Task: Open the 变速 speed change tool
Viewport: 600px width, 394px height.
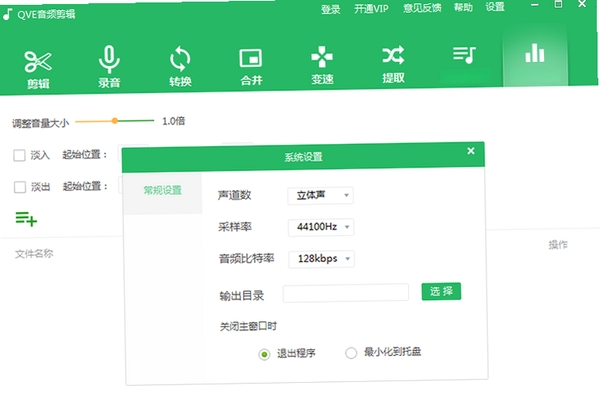Action: coord(322,65)
